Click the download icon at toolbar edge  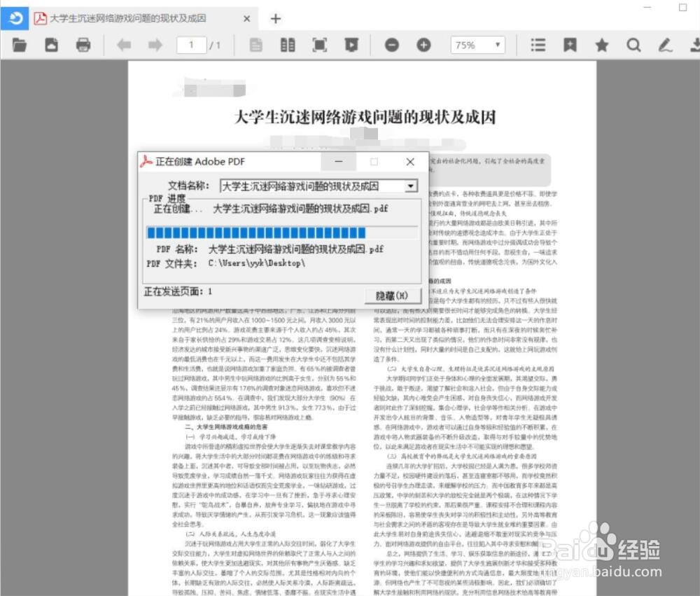coord(694,45)
